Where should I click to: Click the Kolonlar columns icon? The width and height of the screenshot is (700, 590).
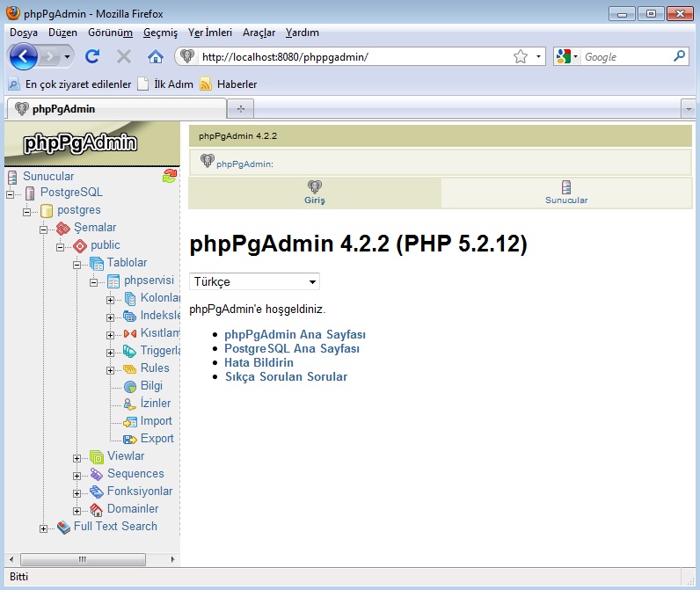coord(130,299)
